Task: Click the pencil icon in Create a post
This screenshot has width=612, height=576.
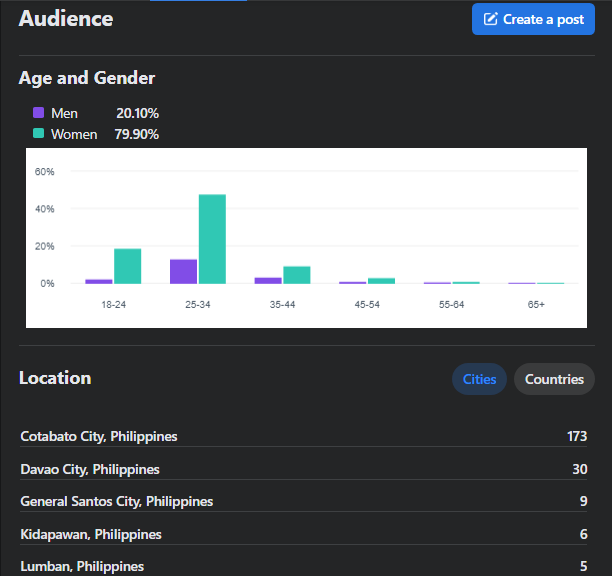Action: [x=491, y=19]
